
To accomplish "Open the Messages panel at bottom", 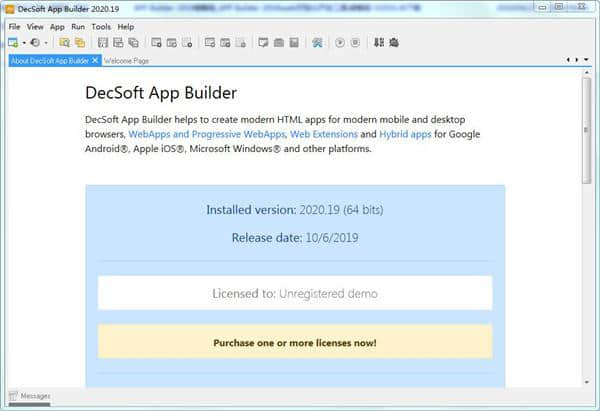I will pos(30,396).
